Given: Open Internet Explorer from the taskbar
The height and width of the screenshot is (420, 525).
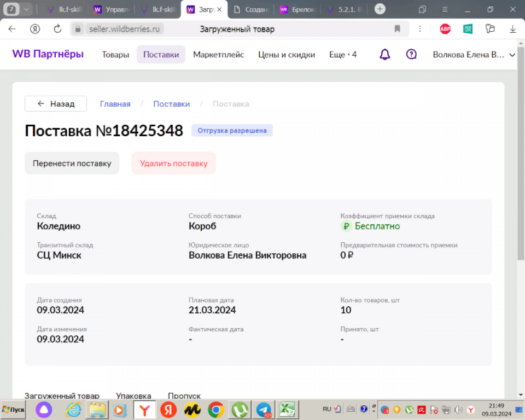Looking at the screenshot, I should point(73,410).
